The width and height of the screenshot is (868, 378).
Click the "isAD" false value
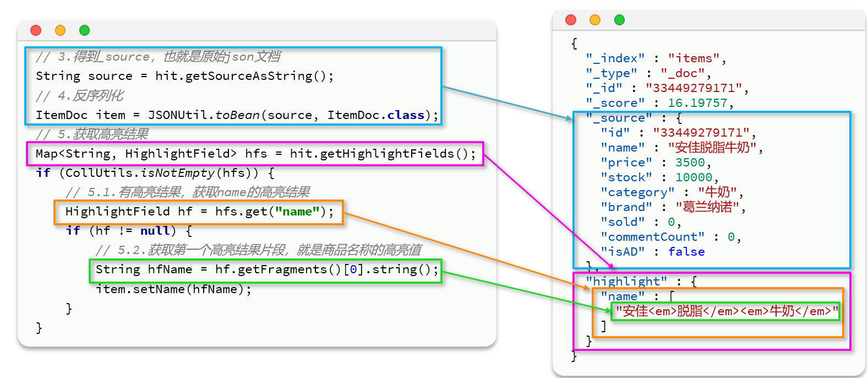686,252
